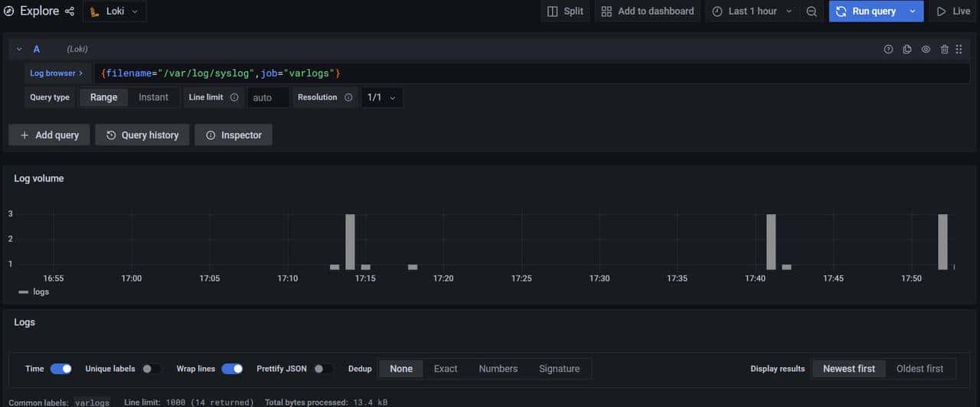The image size is (980, 407).
Task: Click the share shortened link icon
Action: (x=70, y=11)
